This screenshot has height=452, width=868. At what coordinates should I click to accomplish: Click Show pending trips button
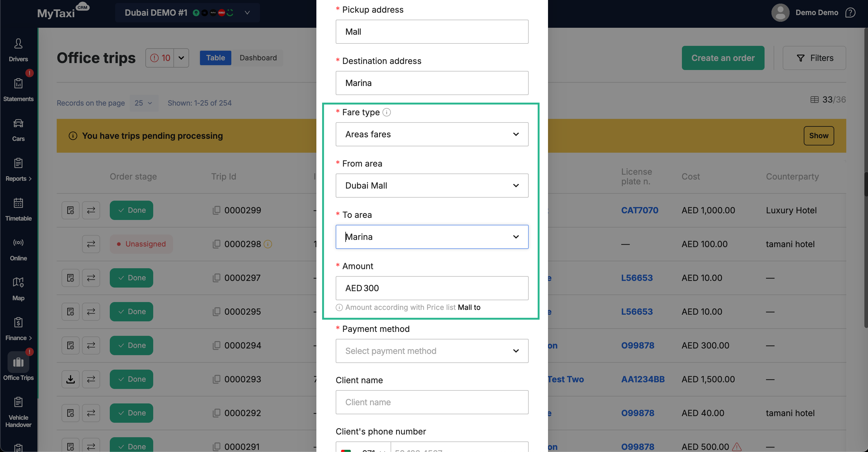(x=818, y=135)
